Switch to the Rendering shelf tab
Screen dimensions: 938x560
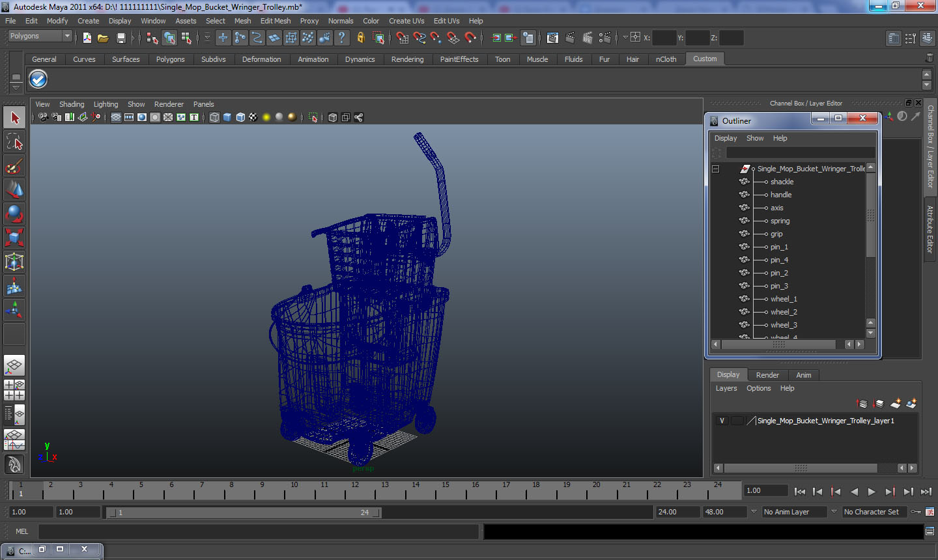(407, 59)
